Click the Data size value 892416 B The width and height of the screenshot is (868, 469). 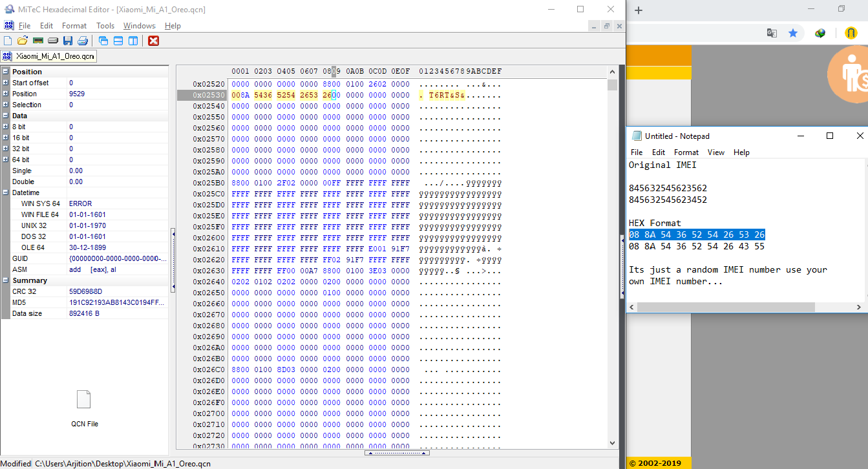84,313
